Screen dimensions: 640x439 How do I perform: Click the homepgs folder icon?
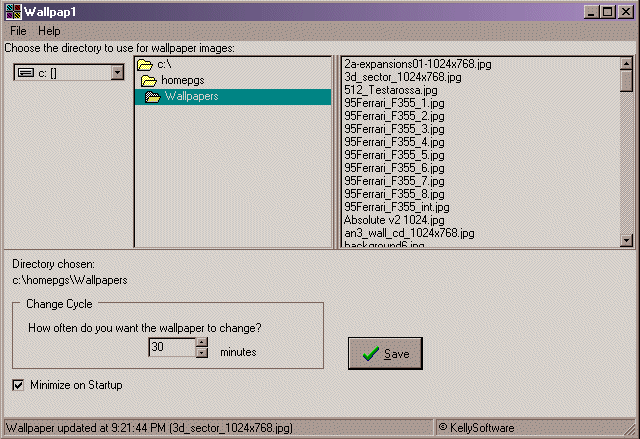click(149, 81)
